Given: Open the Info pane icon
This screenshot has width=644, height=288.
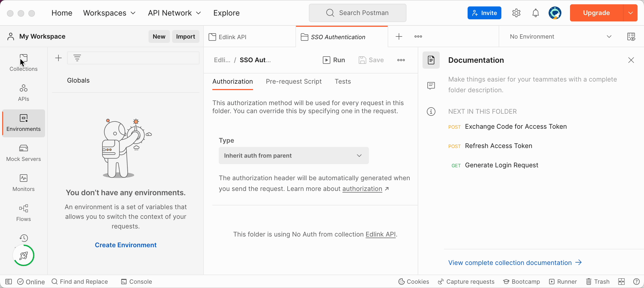Looking at the screenshot, I should (x=431, y=112).
